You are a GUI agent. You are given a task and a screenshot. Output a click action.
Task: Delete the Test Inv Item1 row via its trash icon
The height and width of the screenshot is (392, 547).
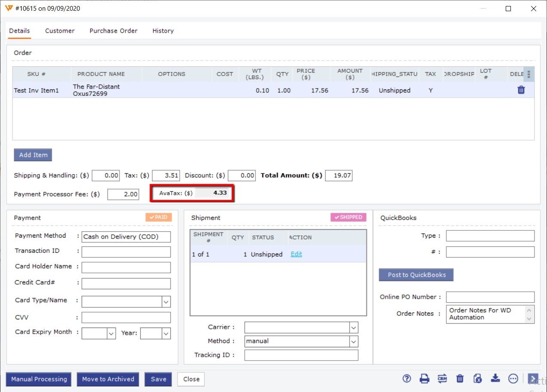[521, 90]
